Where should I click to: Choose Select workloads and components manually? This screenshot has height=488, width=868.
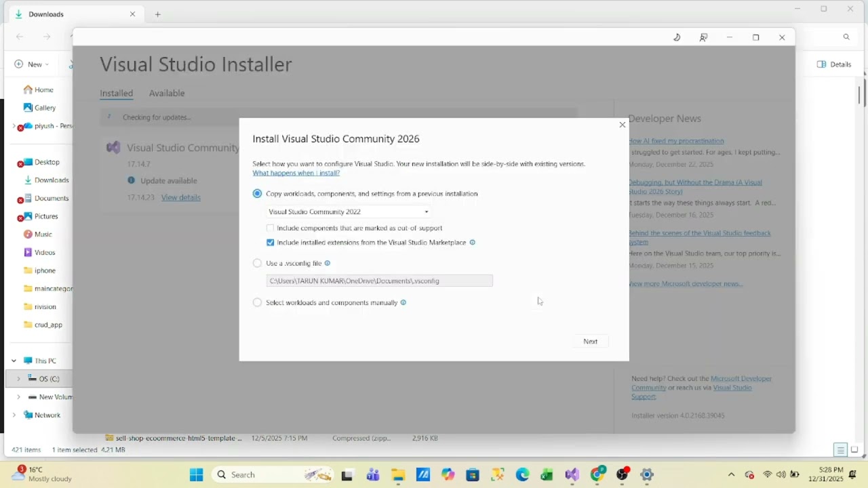(x=257, y=303)
